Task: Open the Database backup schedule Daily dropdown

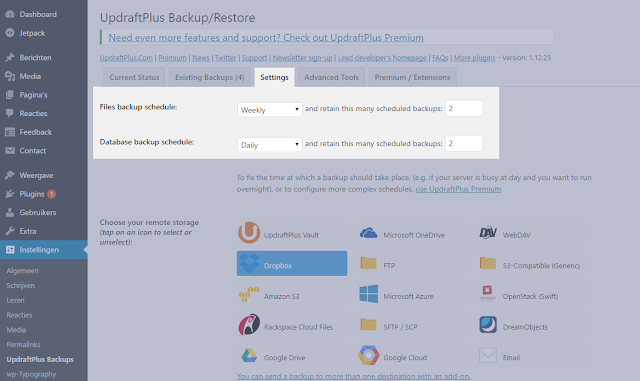Action: (269, 145)
